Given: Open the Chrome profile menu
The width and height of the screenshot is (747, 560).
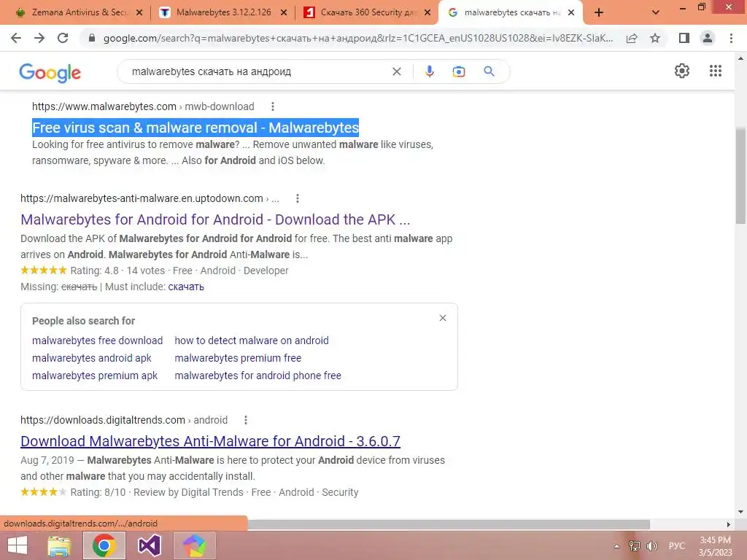Looking at the screenshot, I should pyautogui.click(x=708, y=38).
